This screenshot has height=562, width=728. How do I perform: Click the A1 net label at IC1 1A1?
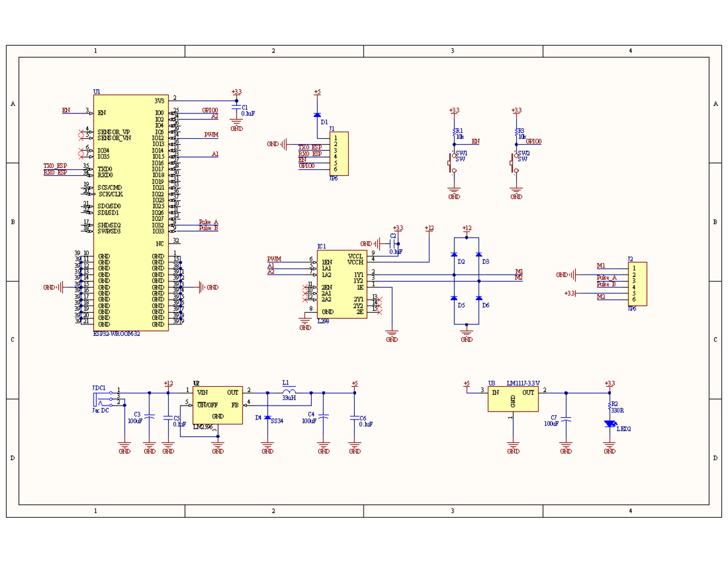(x=271, y=266)
